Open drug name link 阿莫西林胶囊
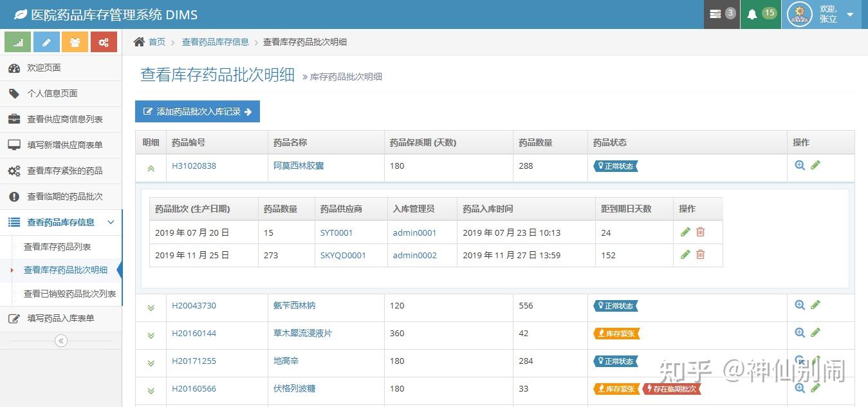 [x=299, y=166]
